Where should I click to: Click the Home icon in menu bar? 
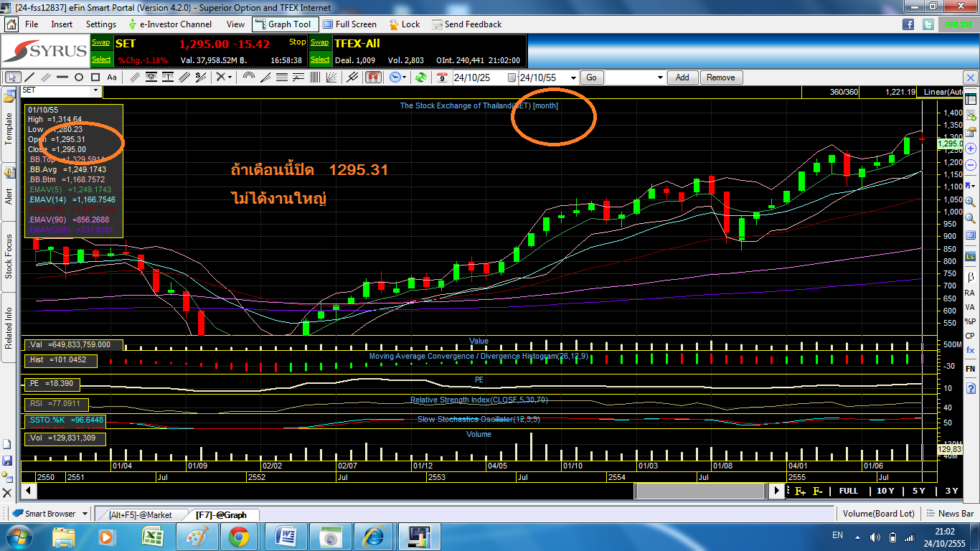click(11, 24)
